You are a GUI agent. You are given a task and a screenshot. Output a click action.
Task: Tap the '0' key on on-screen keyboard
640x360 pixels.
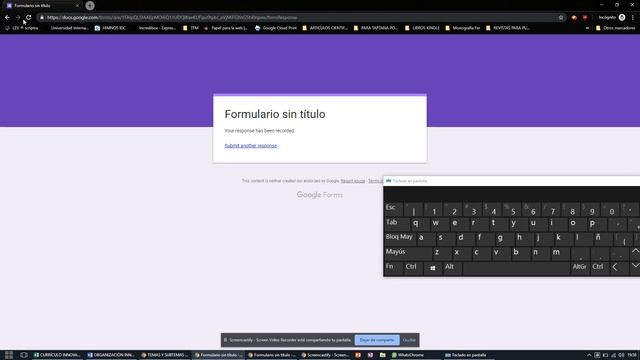pyautogui.click(x=611, y=209)
